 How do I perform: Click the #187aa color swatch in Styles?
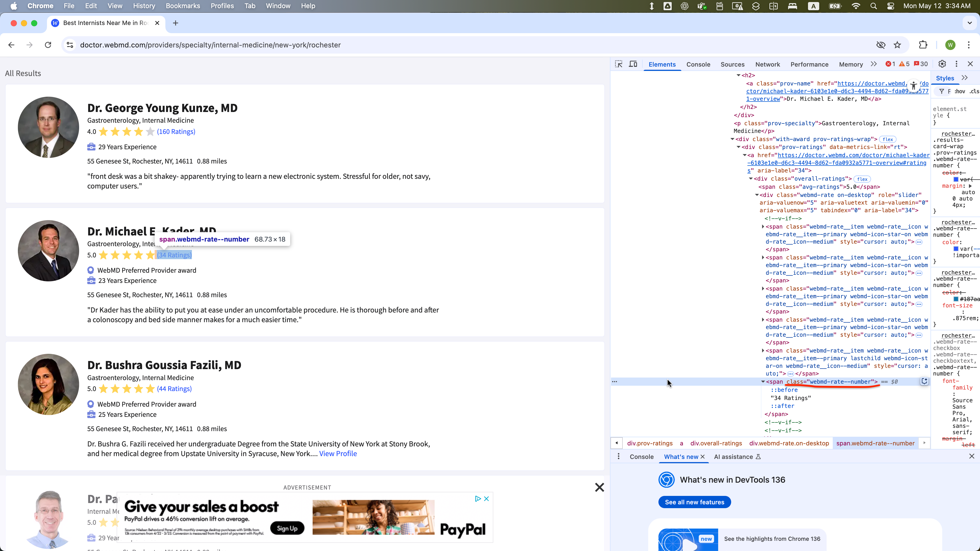(956, 299)
